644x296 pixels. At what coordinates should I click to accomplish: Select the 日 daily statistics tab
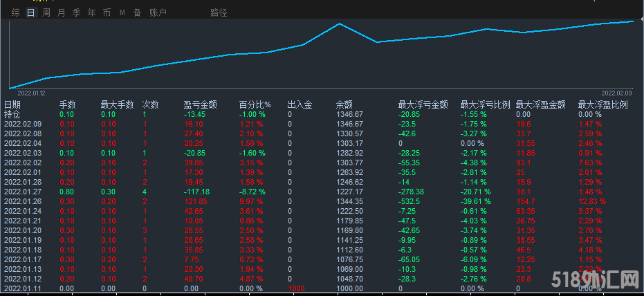tap(30, 12)
